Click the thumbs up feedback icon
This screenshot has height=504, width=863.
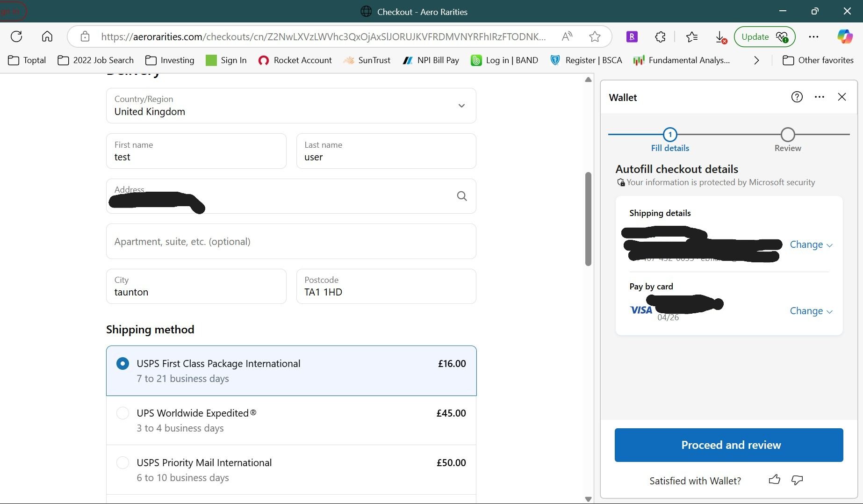pos(774,480)
